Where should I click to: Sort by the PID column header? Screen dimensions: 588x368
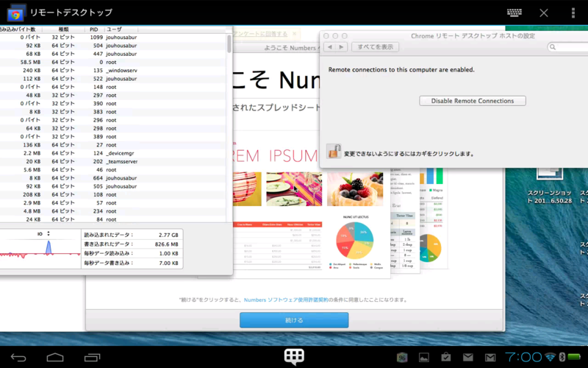coord(94,29)
